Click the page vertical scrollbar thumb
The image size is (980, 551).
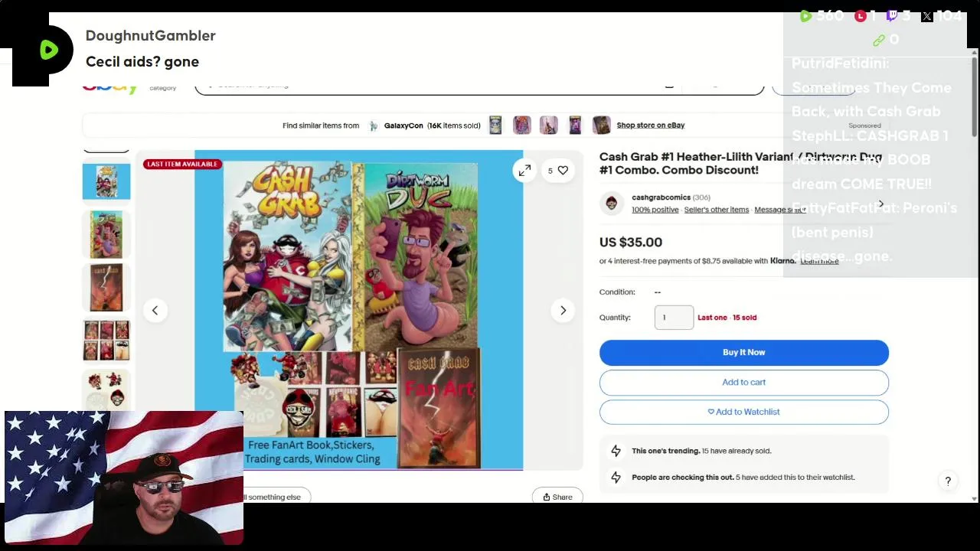(974, 96)
